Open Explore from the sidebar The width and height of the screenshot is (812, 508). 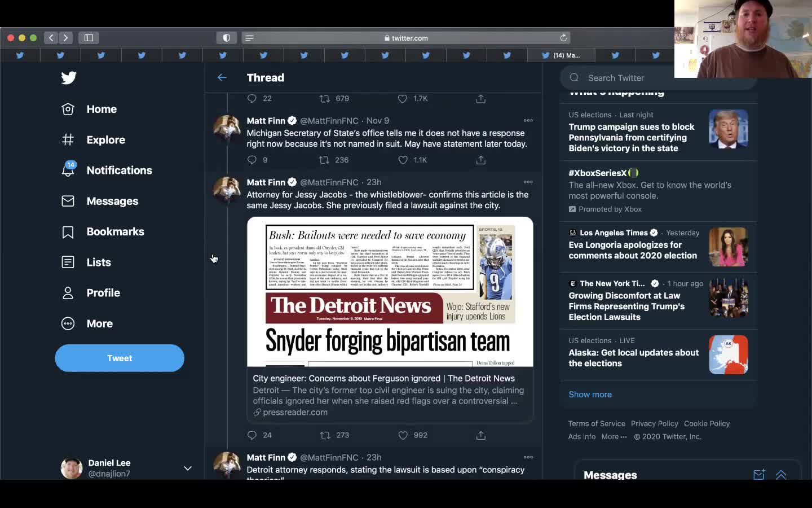(x=93, y=140)
